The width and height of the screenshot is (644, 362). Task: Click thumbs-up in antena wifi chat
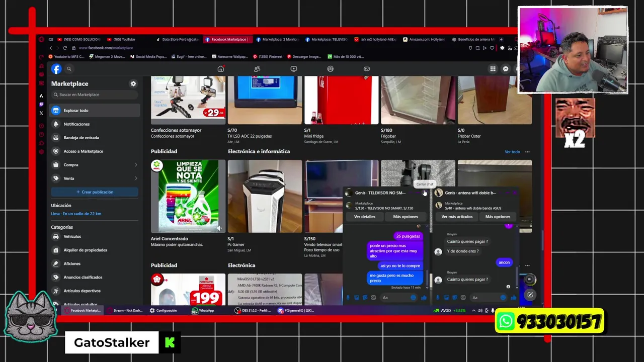514,298
